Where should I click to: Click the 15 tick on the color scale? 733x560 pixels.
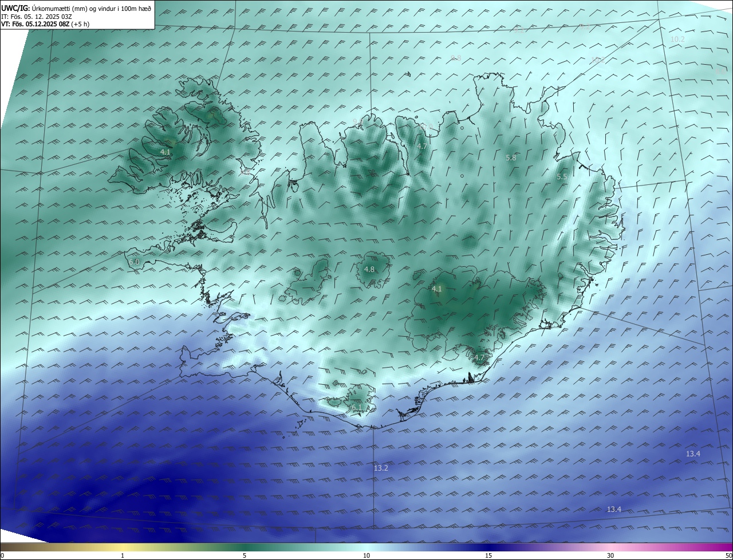click(488, 555)
